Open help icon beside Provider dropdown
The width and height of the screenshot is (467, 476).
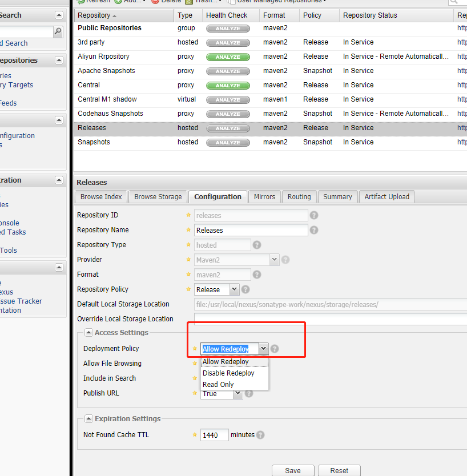(285, 260)
